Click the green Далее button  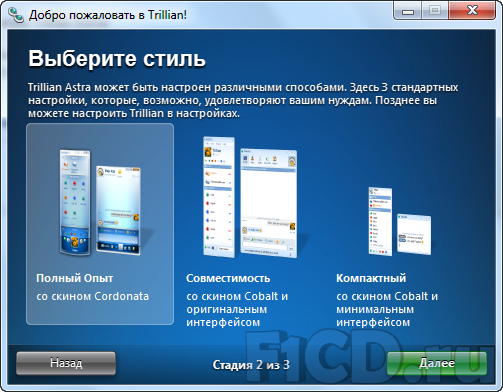coord(437,363)
